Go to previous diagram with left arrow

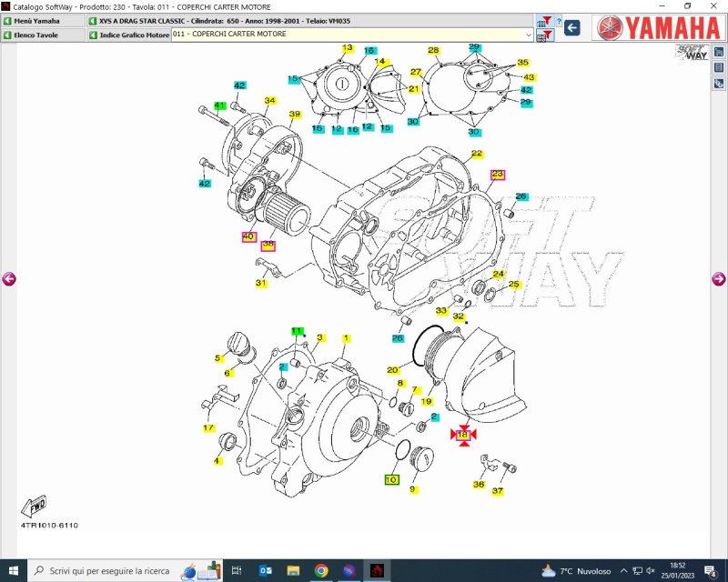click(9, 279)
